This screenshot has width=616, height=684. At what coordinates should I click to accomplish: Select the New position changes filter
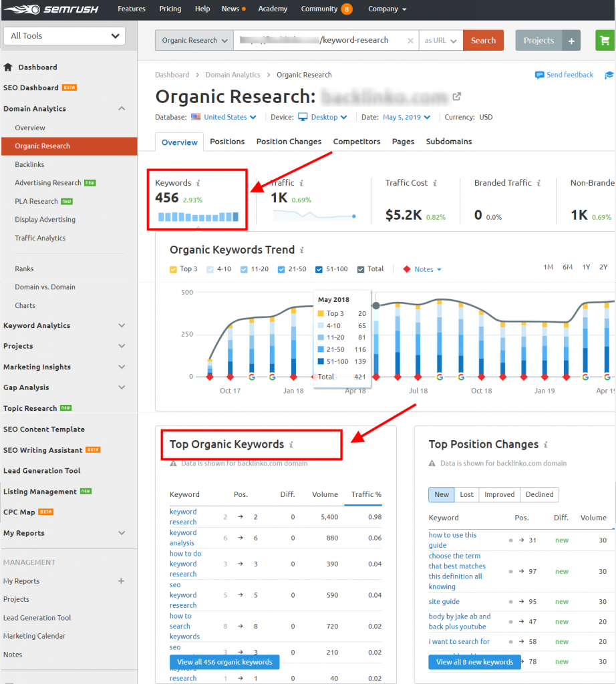(x=442, y=495)
